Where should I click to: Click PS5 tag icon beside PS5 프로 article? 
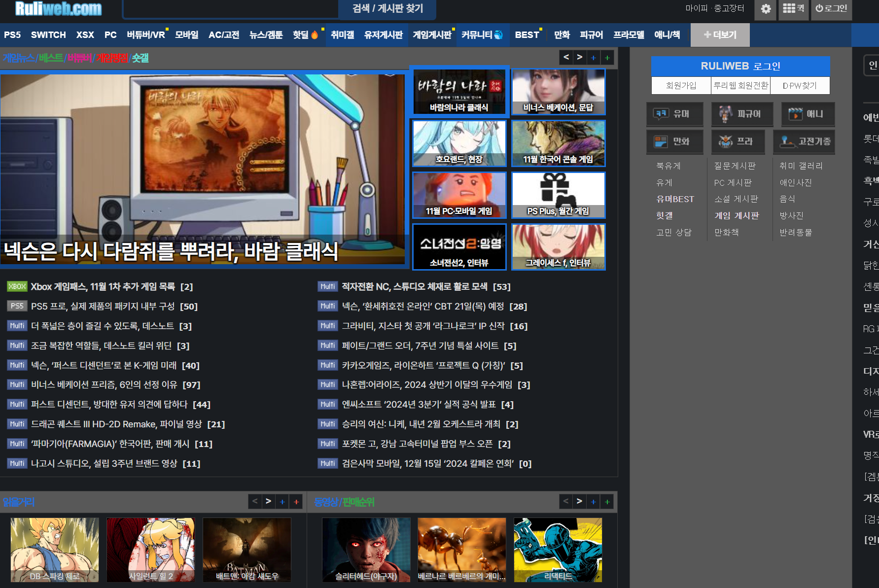coord(17,306)
